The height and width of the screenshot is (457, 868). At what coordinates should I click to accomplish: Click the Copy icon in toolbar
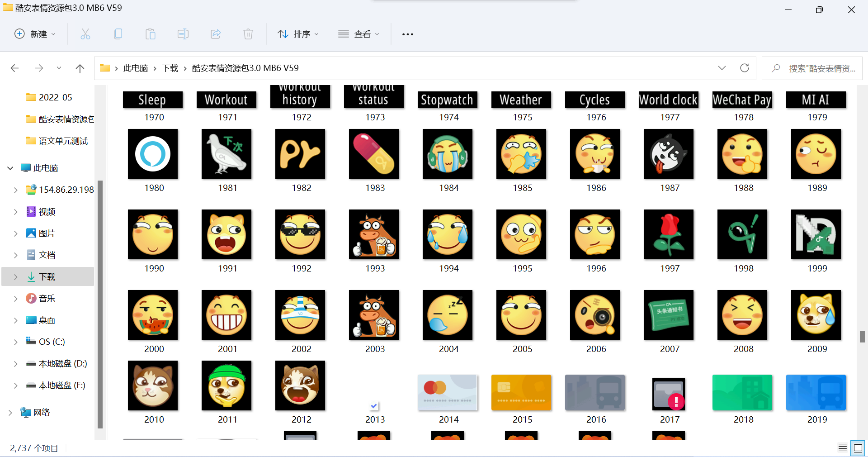click(118, 34)
